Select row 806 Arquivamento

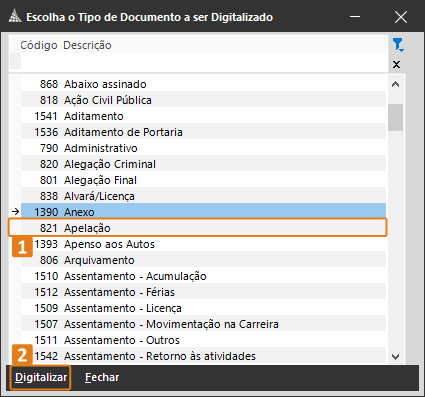point(203,260)
